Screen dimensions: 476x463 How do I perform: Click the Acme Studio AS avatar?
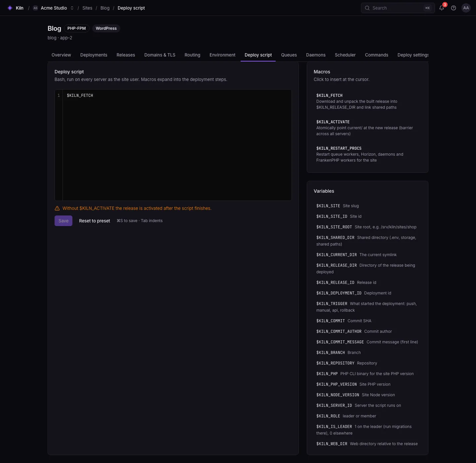point(35,8)
